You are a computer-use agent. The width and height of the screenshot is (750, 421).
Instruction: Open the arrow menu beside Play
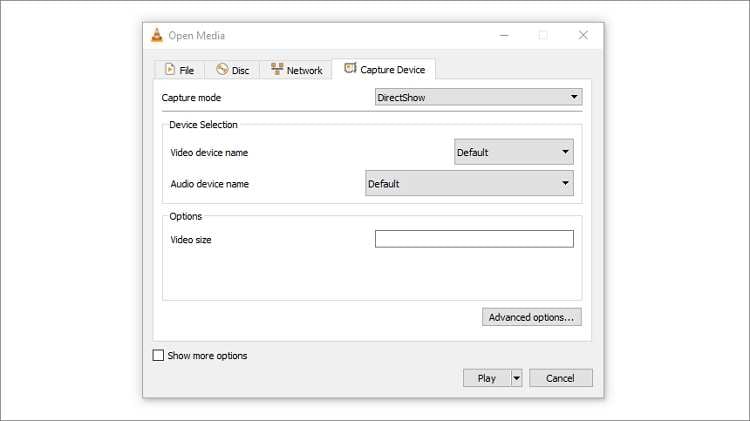coord(517,378)
